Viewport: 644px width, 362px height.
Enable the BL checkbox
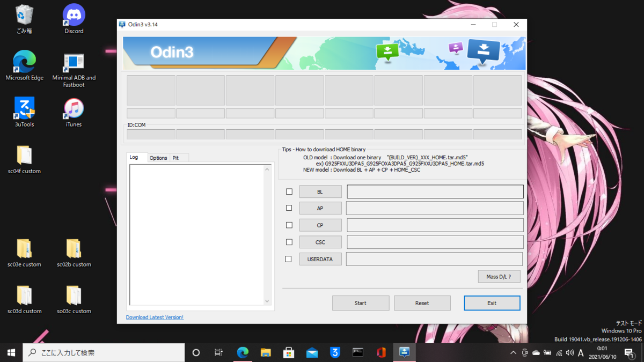tap(289, 191)
